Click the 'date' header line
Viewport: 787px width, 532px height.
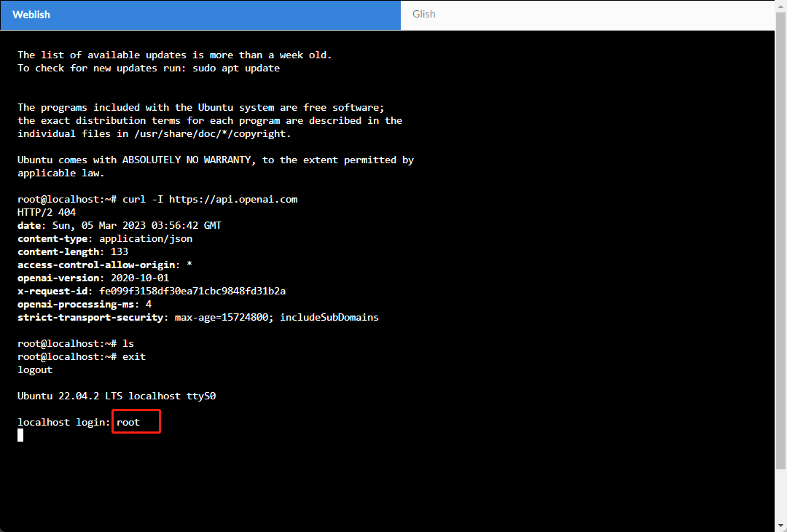(x=120, y=225)
